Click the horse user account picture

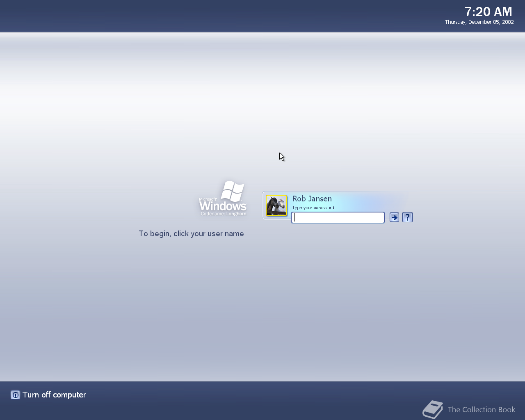pyautogui.click(x=276, y=205)
